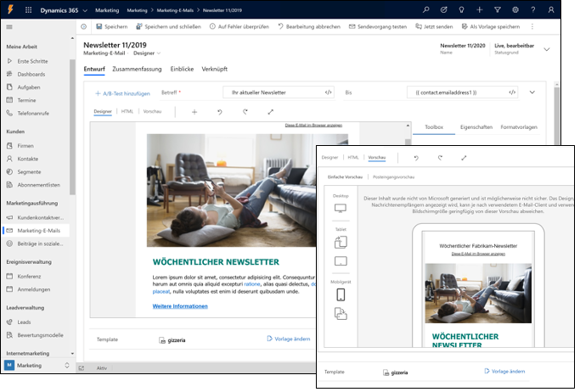Open Marketing area switcher at sidebar bottom
Image resolution: width=580 pixels, height=392 pixels.
coord(37,366)
